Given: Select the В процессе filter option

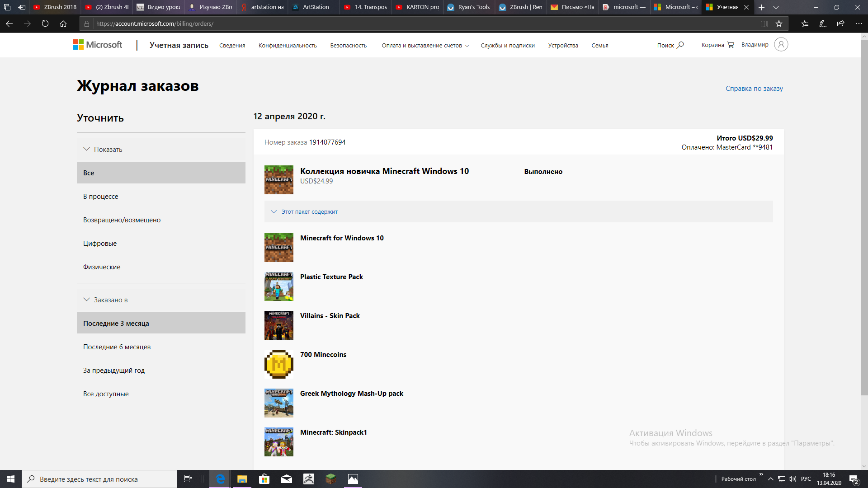Looking at the screenshot, I should tap(161, 196).
